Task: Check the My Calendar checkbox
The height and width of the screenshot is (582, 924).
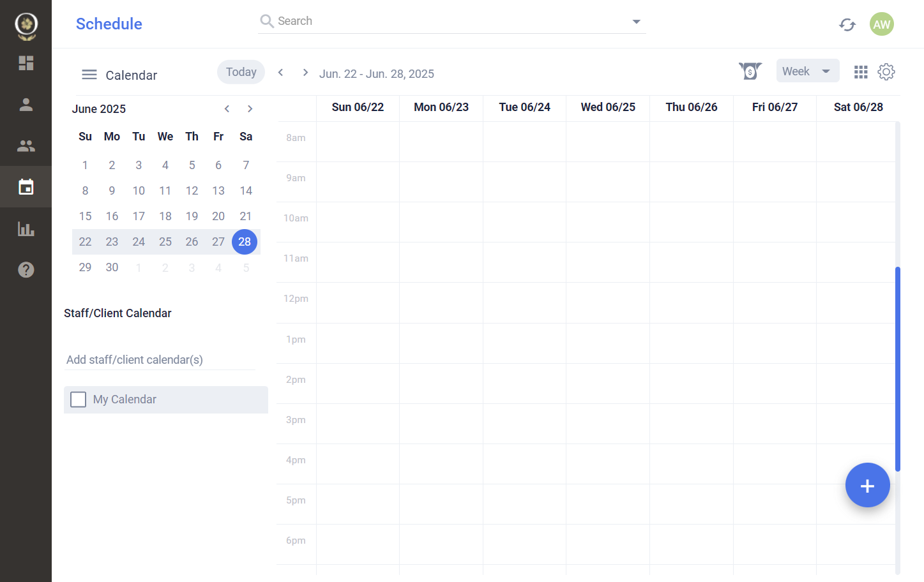Action: 78,399
